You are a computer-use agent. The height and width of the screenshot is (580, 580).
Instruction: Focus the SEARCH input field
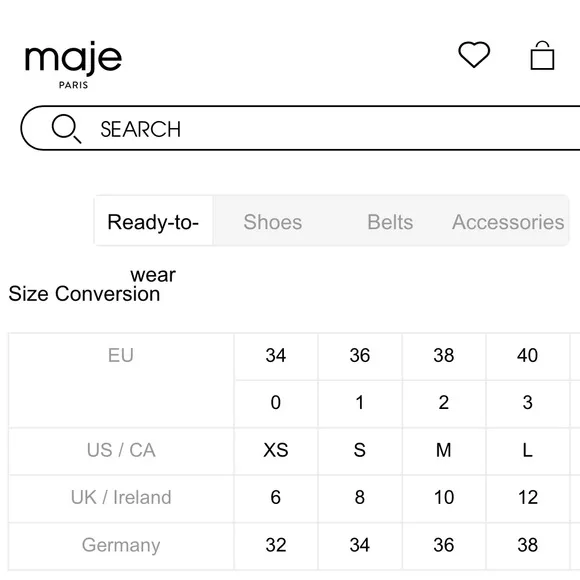click(x=300, y=128)
